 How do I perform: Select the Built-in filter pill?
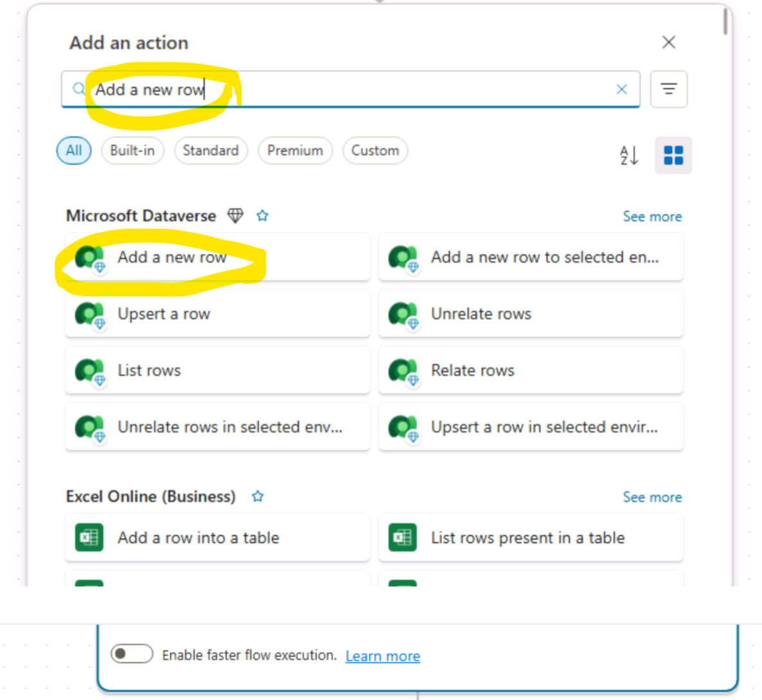(132, 150)
